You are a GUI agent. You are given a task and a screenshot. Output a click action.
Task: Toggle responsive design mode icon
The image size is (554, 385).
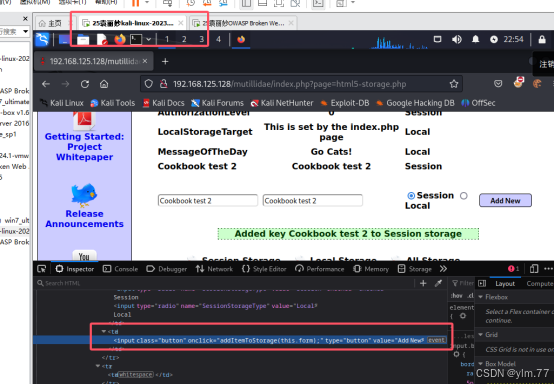534,269
